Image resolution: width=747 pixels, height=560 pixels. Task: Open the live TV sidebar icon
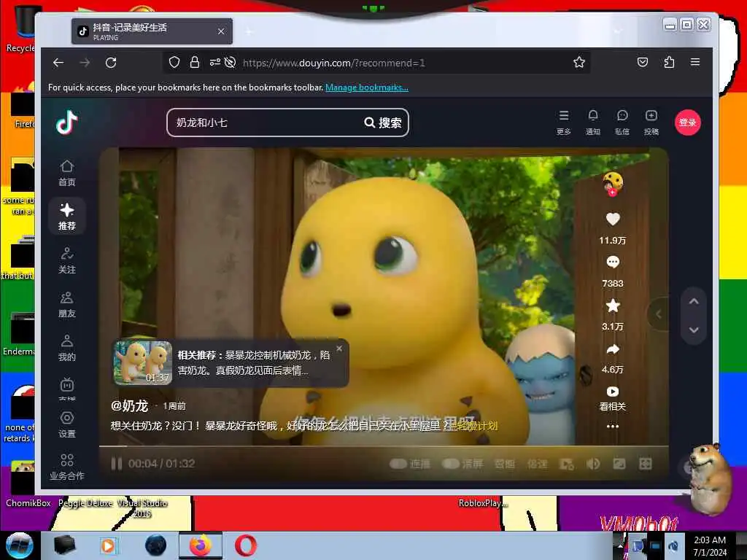66,385
